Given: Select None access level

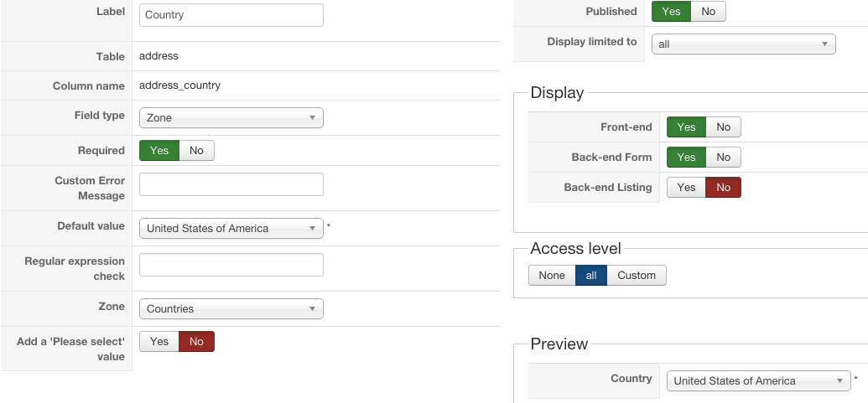Looking at the screenshot, I should click(x=552, y=276).
